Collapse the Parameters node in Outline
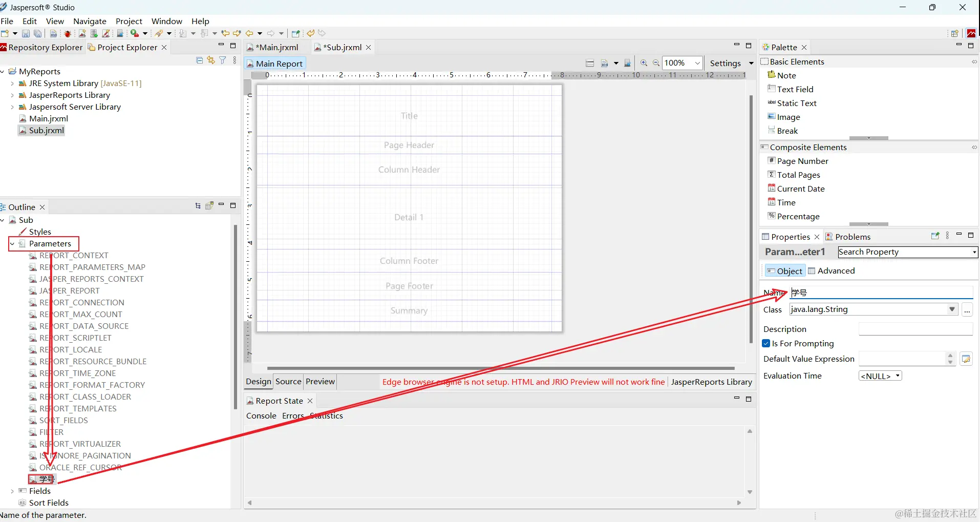 click(12, 244)
